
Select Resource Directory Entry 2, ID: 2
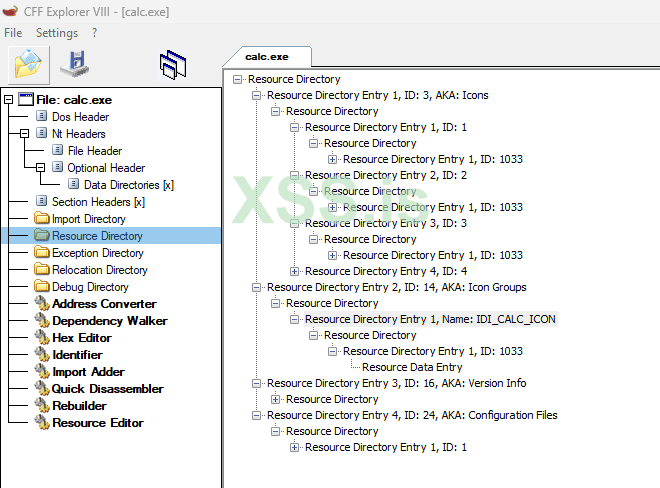[386, 175]
